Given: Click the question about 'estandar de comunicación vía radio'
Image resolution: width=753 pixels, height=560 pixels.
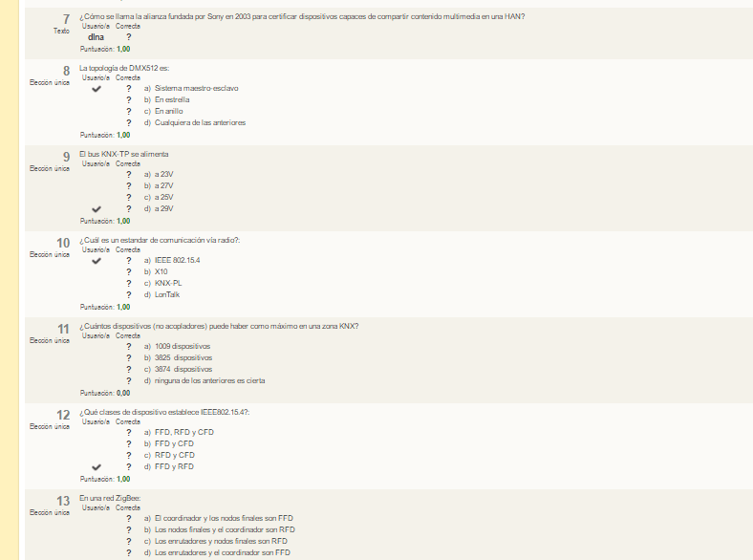Looking at the screenshot, I should (160, 240).
